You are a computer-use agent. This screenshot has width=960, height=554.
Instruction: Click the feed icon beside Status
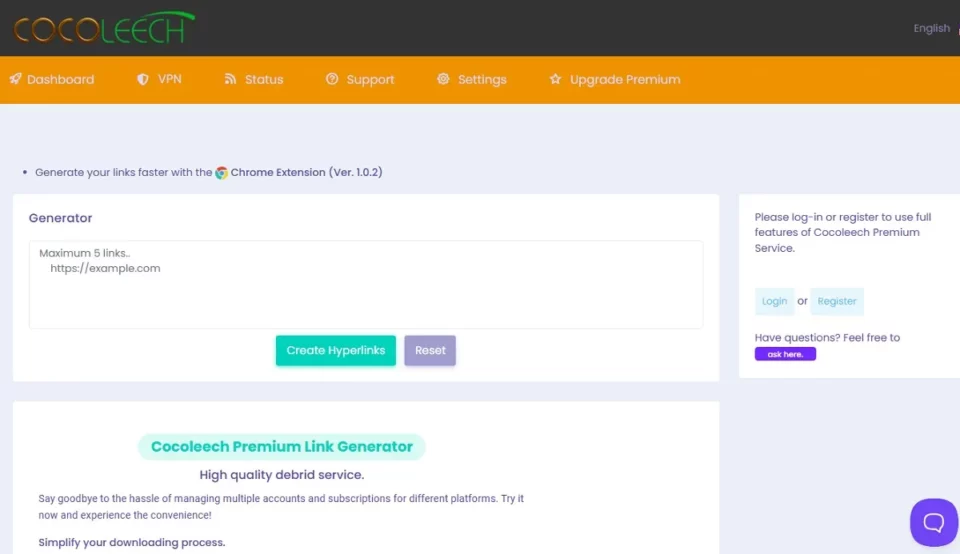230,79
